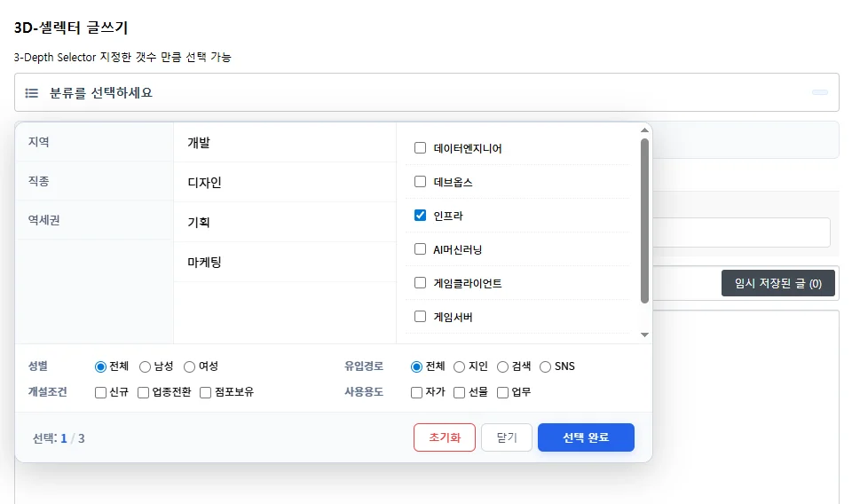Click the list icon beside 분류를 선택하세요
852x504 pixels.
[32, 93]
